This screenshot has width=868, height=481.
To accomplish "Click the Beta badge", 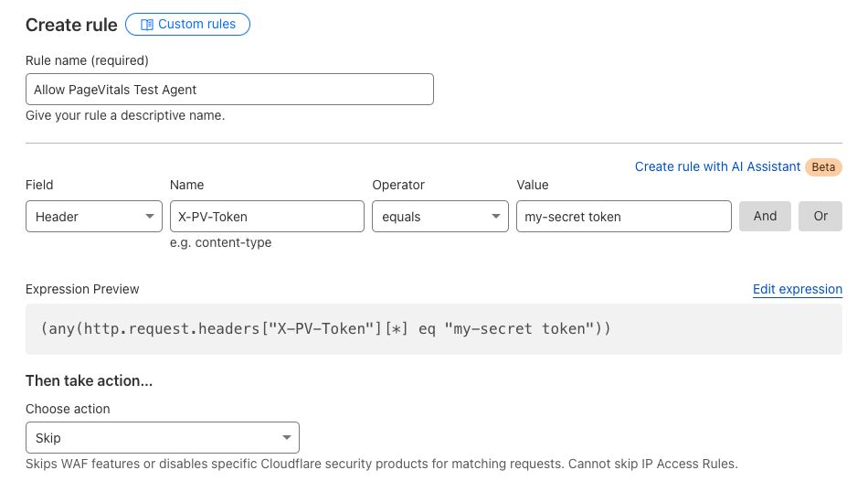I will 823,167.
